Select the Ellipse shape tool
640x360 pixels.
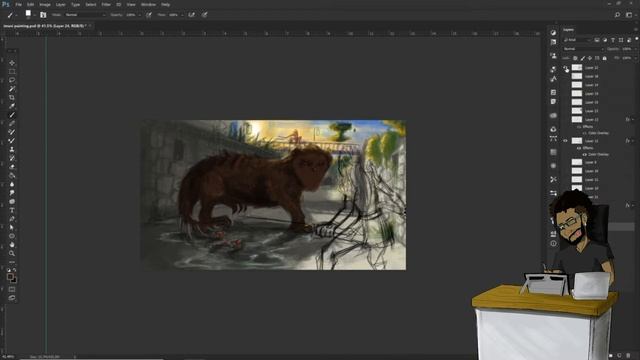click(x=12, y=236)
